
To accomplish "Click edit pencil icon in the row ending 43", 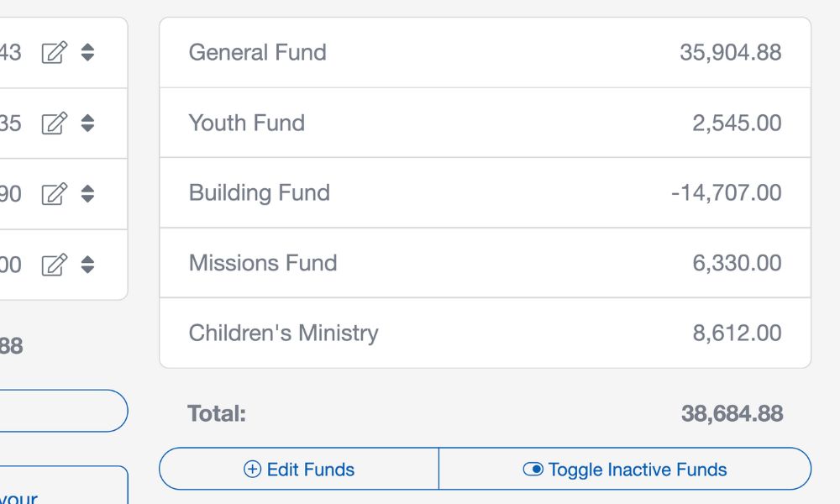I will pyautogui.click(x=55, y=52).
